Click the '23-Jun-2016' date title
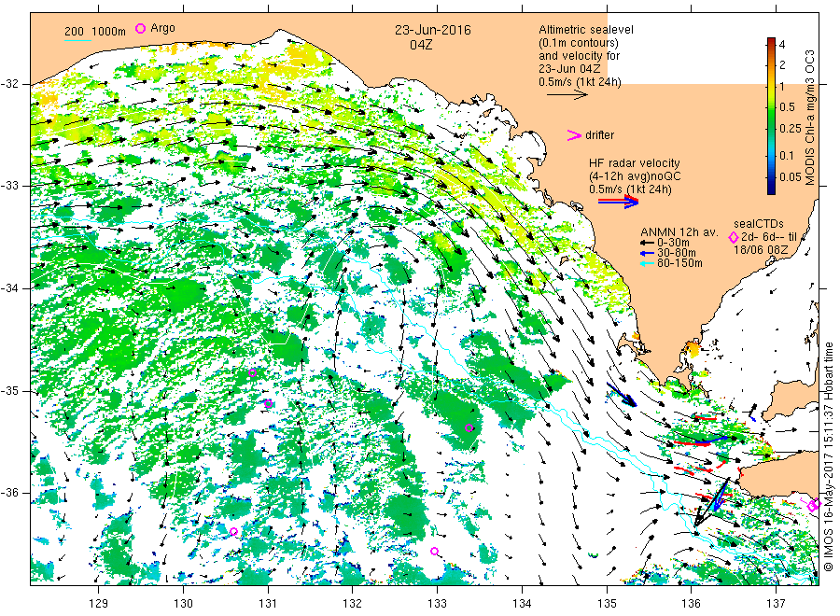Screen dimensions: 840x616 click(433, 30)
